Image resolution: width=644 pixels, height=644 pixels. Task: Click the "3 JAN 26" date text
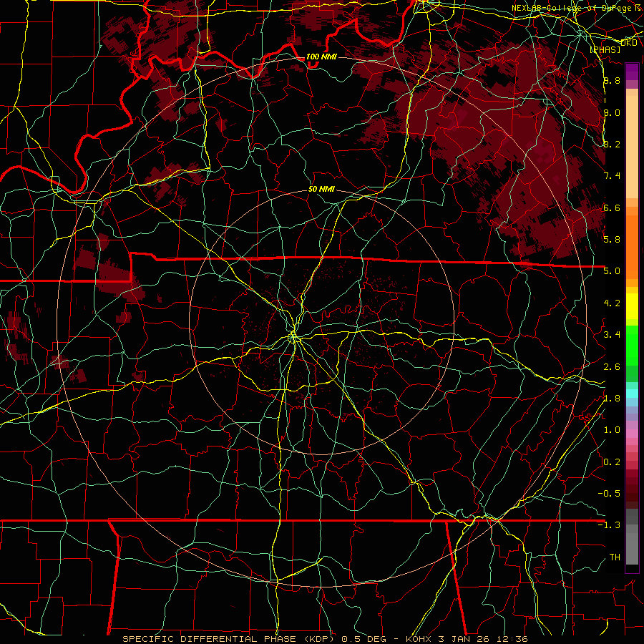coord(465,639)
